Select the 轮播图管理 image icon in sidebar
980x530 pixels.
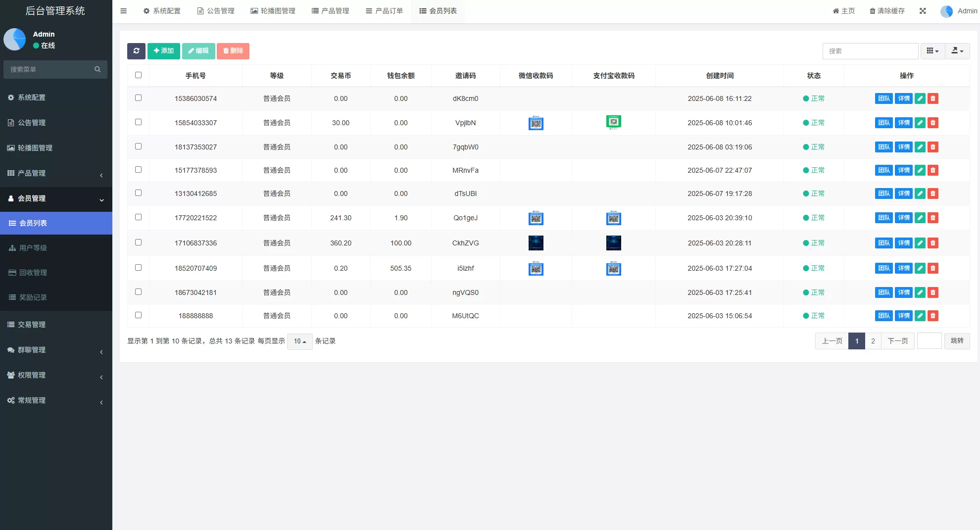12,147
